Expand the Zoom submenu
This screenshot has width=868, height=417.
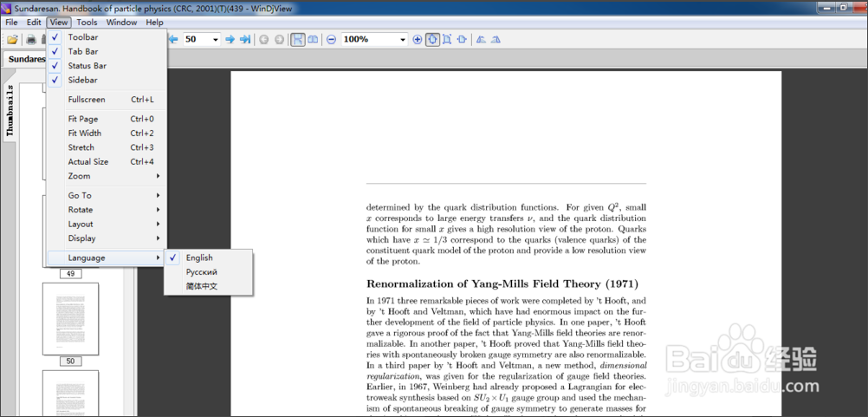[x=107, y=176]
